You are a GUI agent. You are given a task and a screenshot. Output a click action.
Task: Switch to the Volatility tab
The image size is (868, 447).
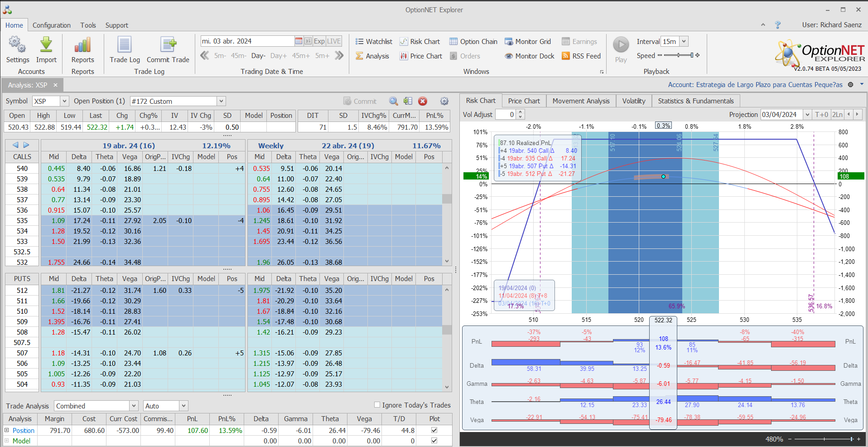633,101
